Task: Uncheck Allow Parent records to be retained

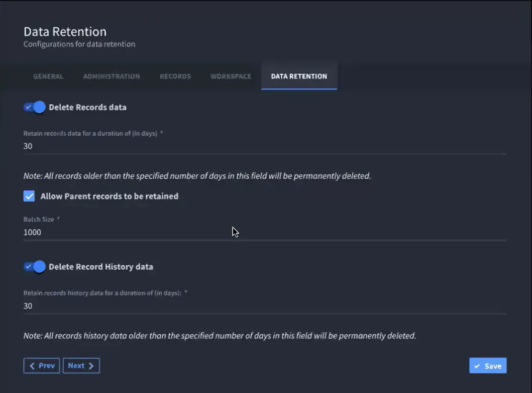Action: pos(29,196)
